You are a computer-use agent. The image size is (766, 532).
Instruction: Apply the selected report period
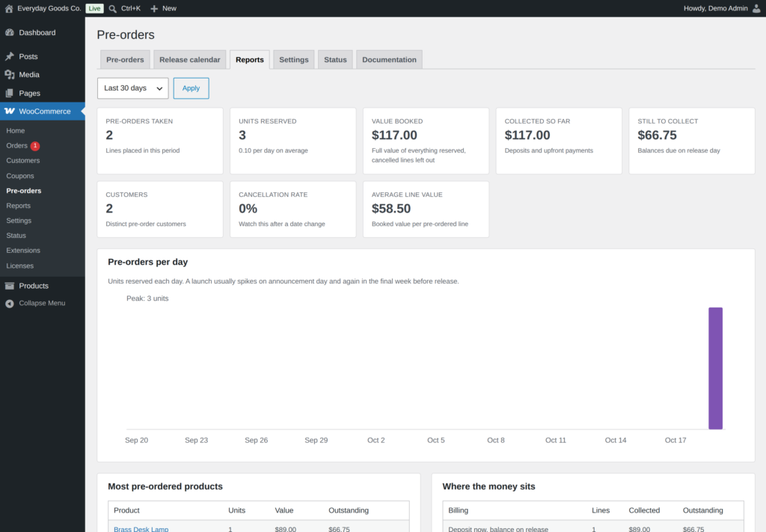tap(191, 88)
